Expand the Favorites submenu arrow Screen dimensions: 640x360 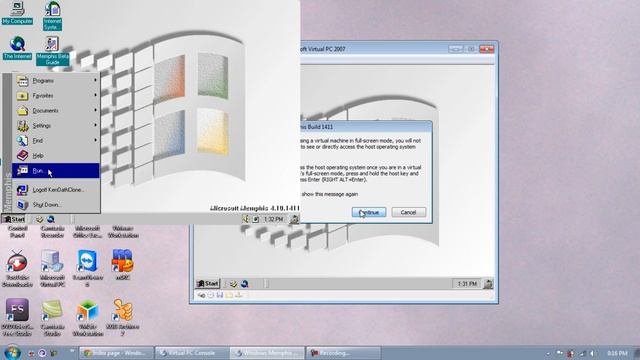pyautogui.click(x=95, y=95)
